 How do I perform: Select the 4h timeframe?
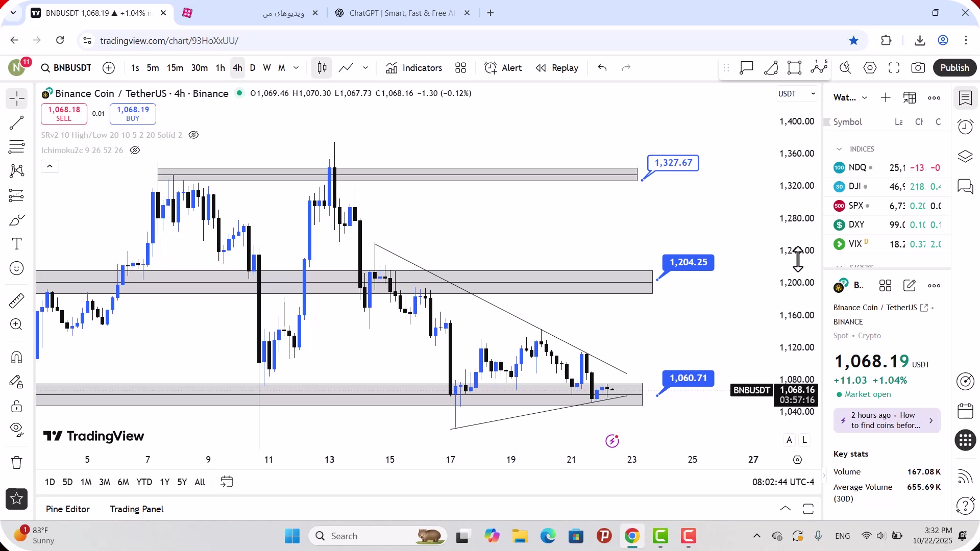point(238,68)
